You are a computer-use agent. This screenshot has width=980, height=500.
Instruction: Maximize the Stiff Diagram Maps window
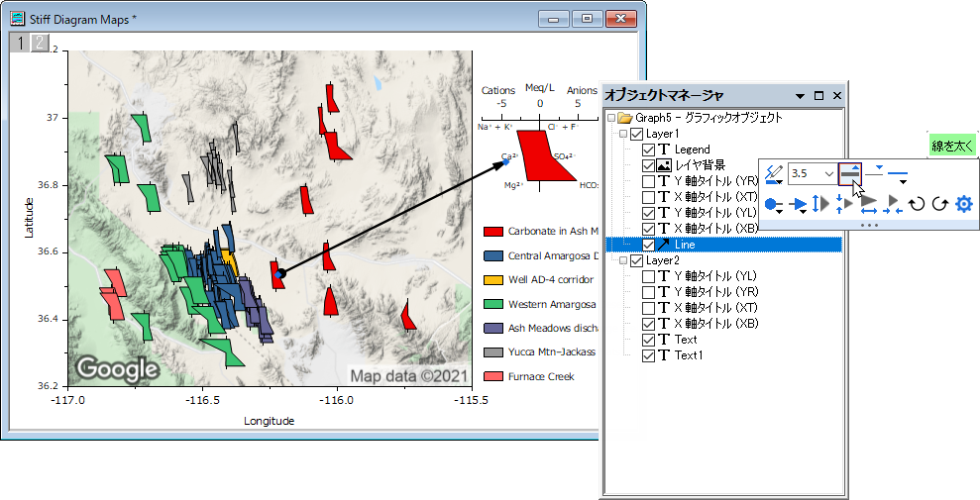pyautogui.click(x=587, y=20)
